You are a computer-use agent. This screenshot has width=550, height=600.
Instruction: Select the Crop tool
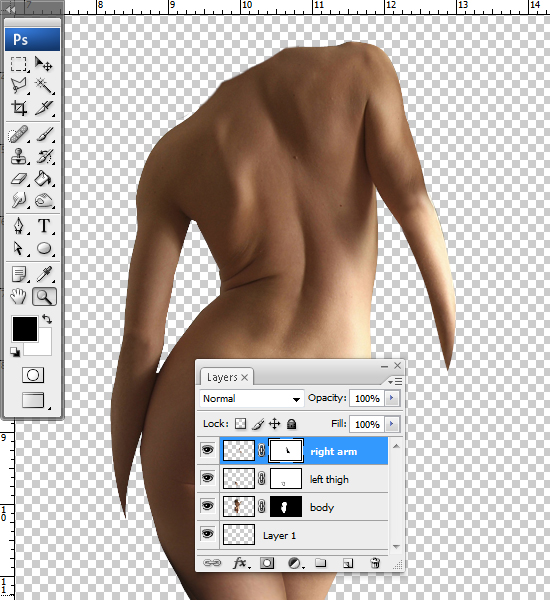[x=19, y=108]
